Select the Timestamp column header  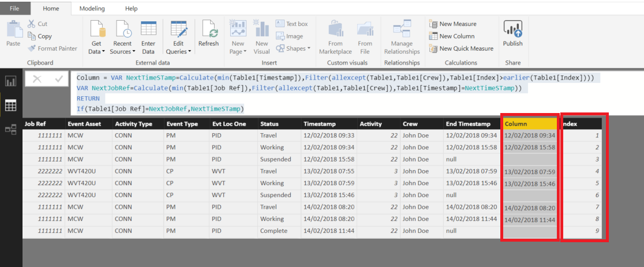[328, 124]
